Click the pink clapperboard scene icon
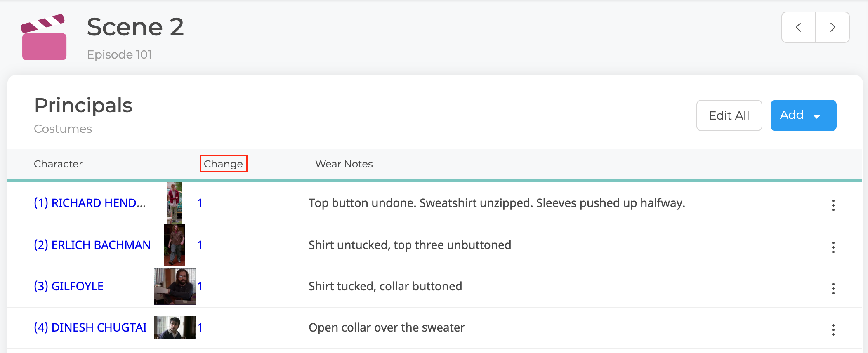Viewport: 868px width, 353px height. (x=44, y=37)
